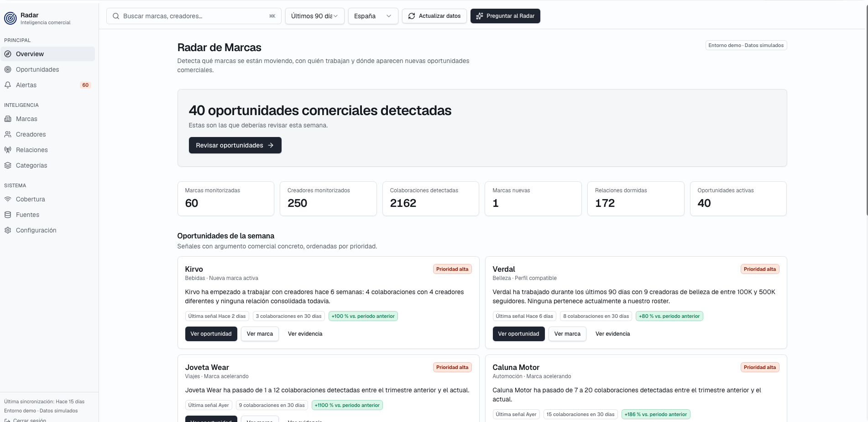Click the Cobertura wifi icon
The height and width of the screenshot is (422, 868).
click(x=8, y=199)
